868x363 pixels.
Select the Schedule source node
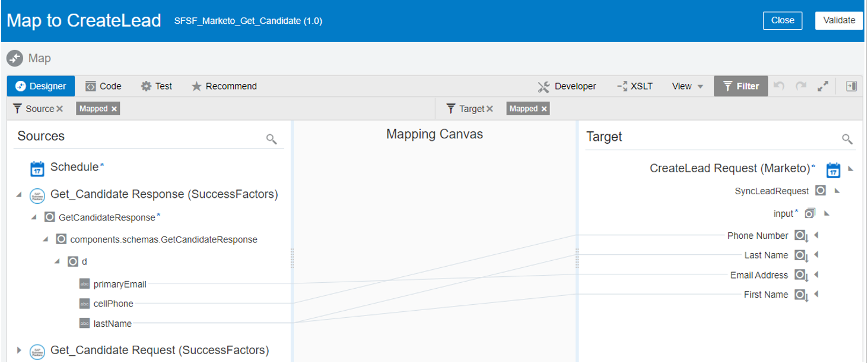pyautogui.click(x=74, y=167)
